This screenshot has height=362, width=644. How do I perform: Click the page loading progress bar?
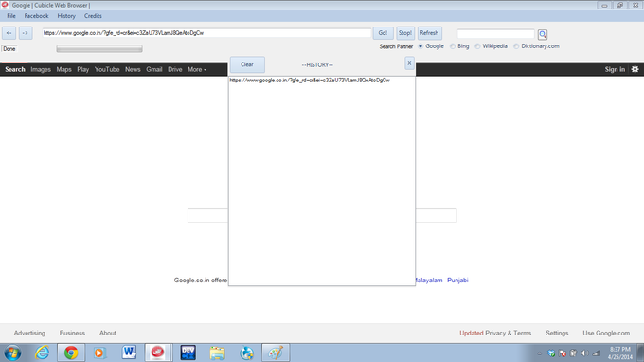click(x=99, y=49)
